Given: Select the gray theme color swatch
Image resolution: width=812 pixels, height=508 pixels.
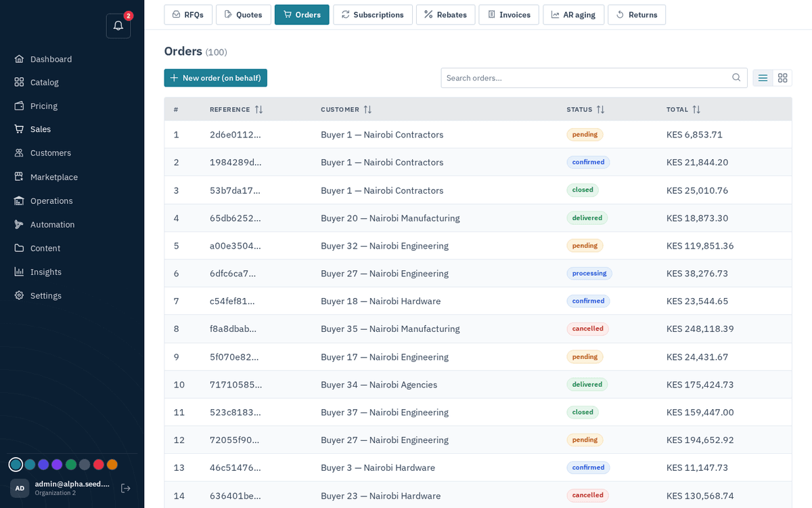Looking at the screenshot, I should [x=85, y=465].
